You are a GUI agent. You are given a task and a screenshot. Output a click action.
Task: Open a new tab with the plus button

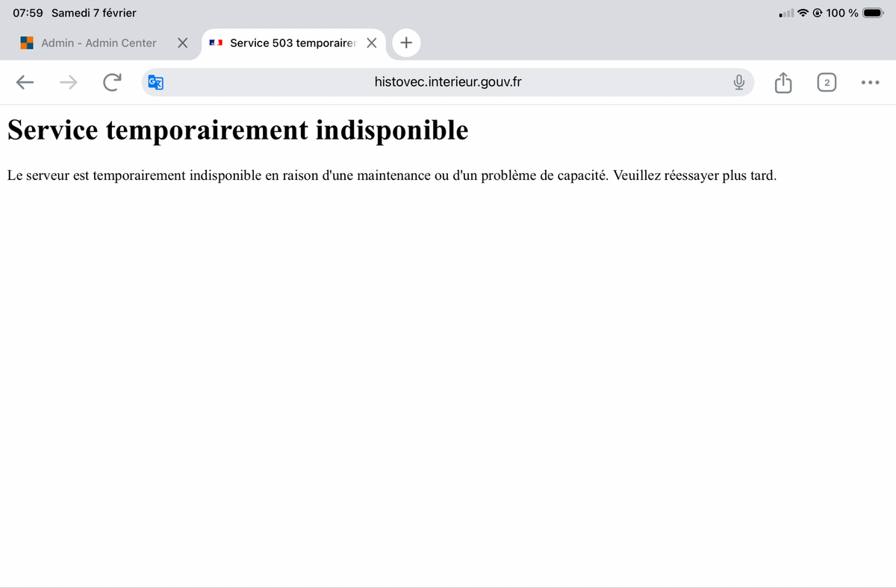click(405, 43)
